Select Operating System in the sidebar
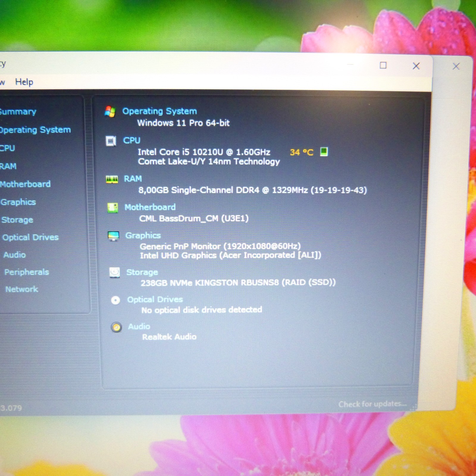The height and width of the screenshot is (476, 476). [x=35, y=130]
